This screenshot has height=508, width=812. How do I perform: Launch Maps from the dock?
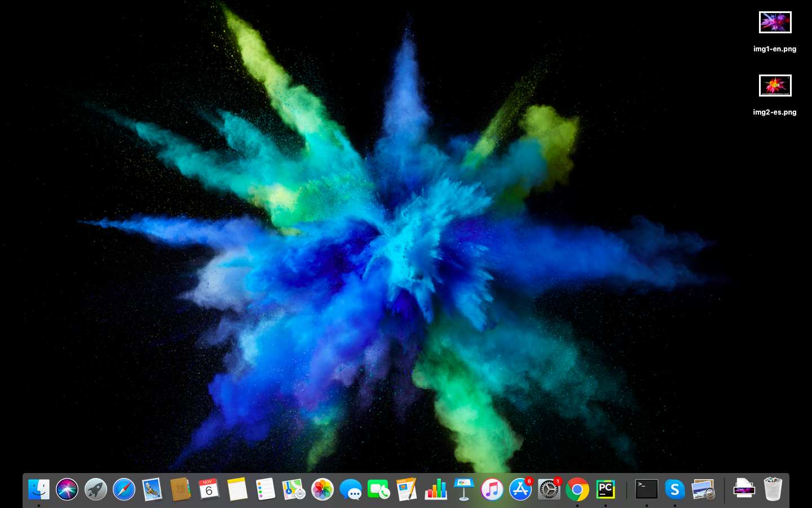coord(294,489)
